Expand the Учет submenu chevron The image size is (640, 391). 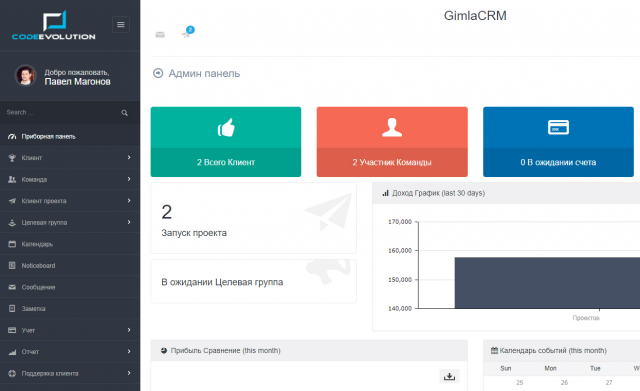(129, 330)
